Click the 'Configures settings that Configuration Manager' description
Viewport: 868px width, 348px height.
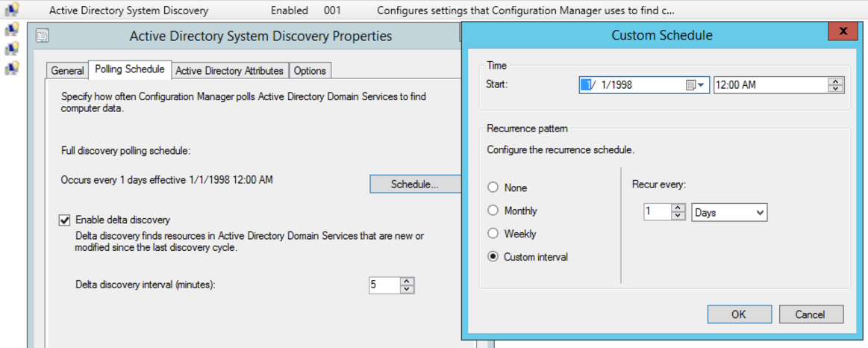pyautogui.click(x=525, y=10)
